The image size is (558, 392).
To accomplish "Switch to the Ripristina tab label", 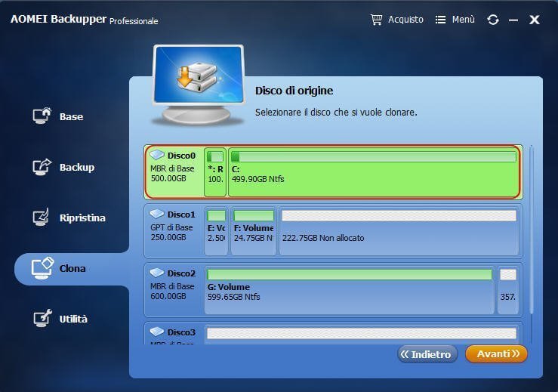I will pyautogui.click(x=82, y=218).
